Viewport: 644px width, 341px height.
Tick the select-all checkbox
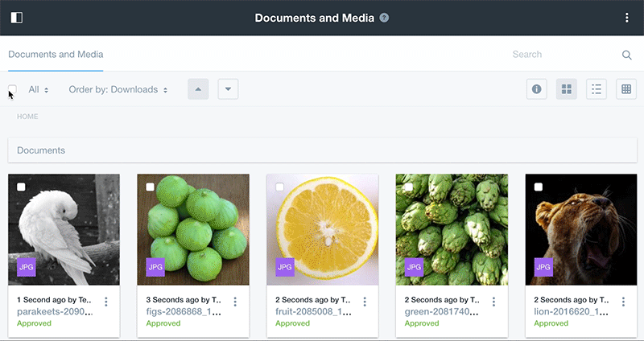pos(12,89)
